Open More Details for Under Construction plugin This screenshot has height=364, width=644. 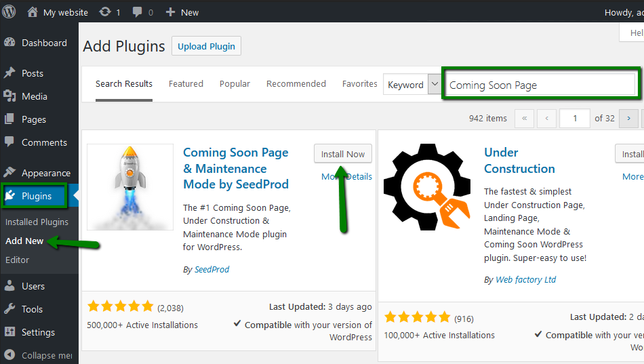[x=633, y=177]
